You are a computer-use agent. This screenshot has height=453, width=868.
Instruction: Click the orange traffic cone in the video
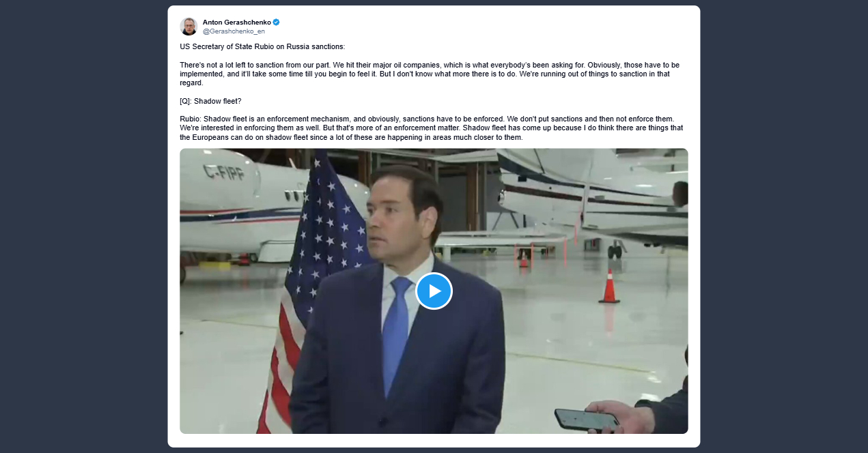point(608,286)
